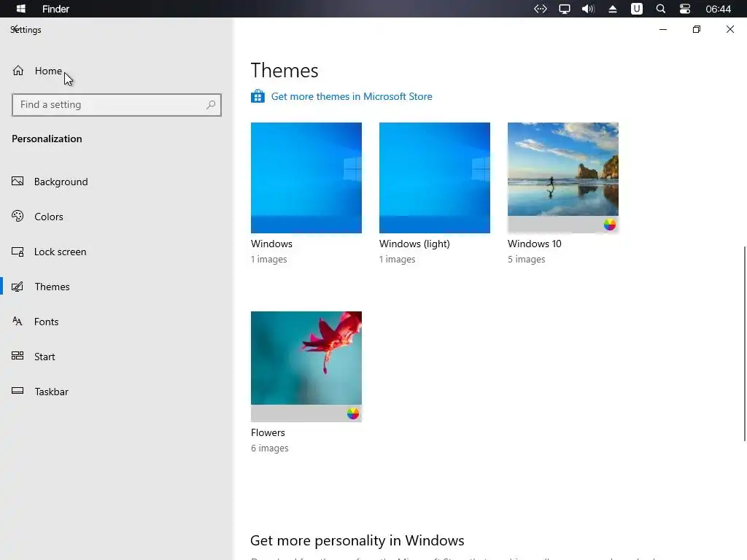Open the Windows logo menu in top bar
The width and height of the screenshot is (747, 560).
[x=21, y=9]
